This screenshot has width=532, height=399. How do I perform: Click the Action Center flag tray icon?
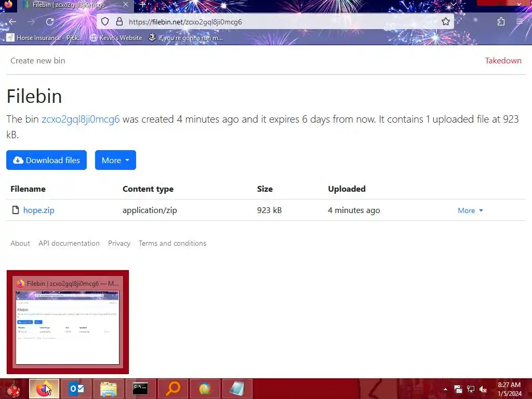[x=458, y=389]
